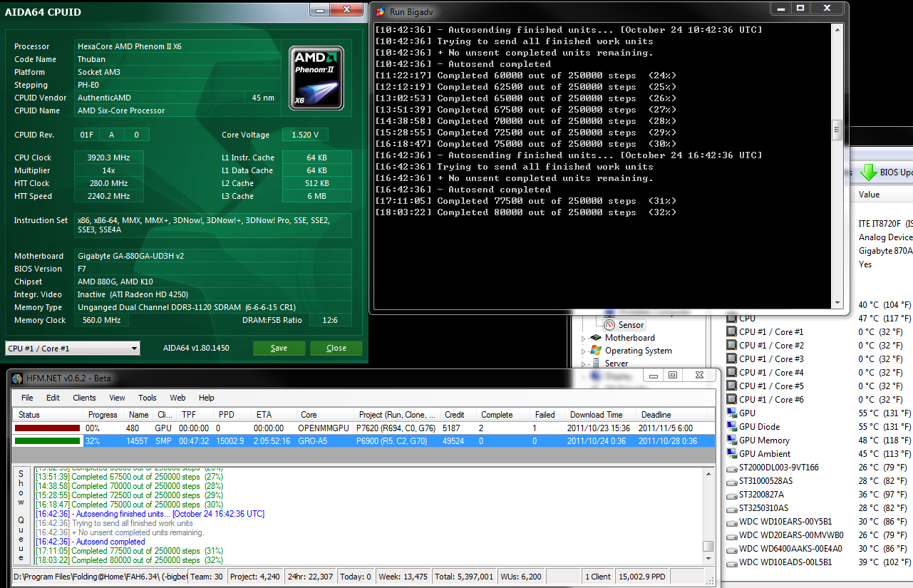Click the Save button in AIDA64 CPUID
Viewport: 913px width, 588px height.
coord(279,348)
